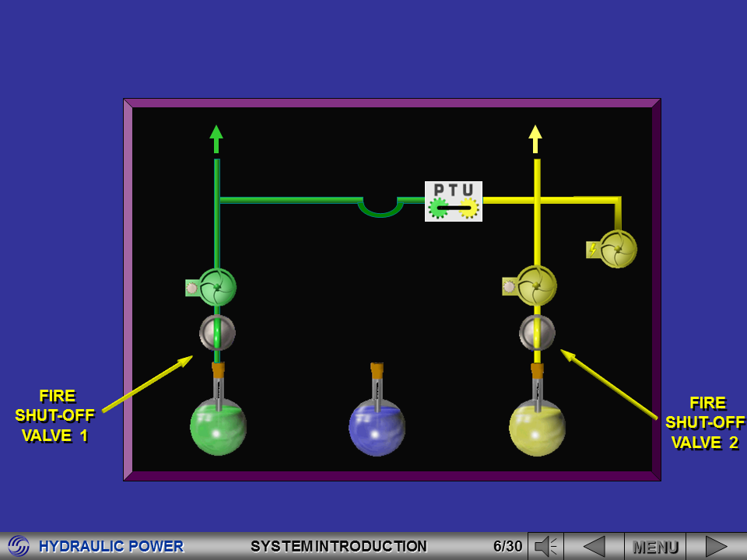
Task: Select the green engine-driven pump
Action: (217, 287)
